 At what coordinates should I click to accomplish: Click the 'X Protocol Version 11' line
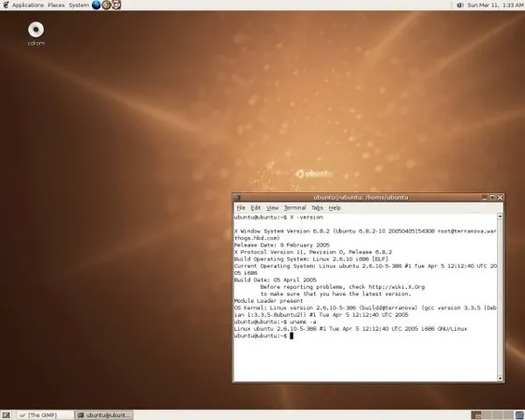pos(313,252)
